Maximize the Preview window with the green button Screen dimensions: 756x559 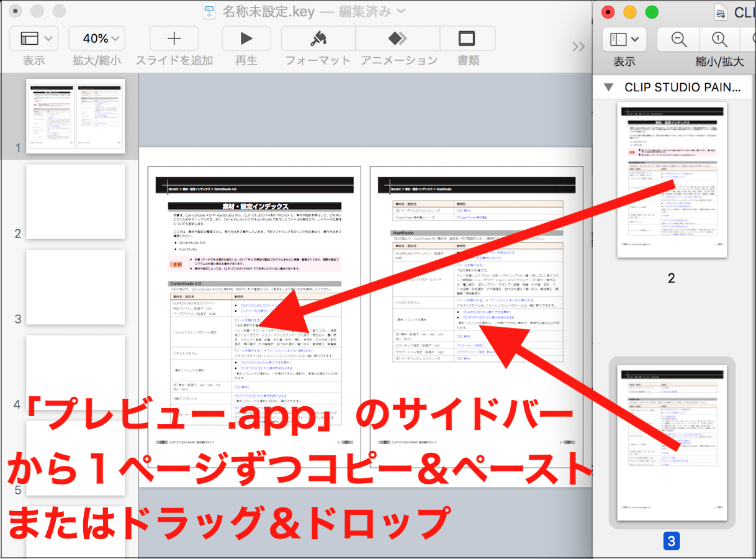click(652, 12)
